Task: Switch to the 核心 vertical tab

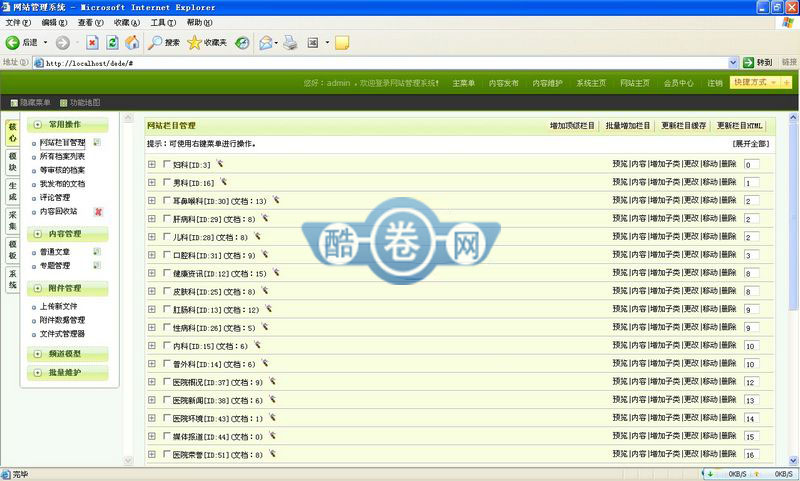Action: pos(12,133)
